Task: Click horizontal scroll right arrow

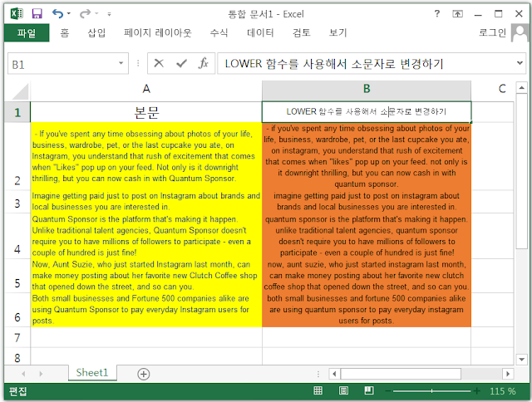Action: [508, 374]
